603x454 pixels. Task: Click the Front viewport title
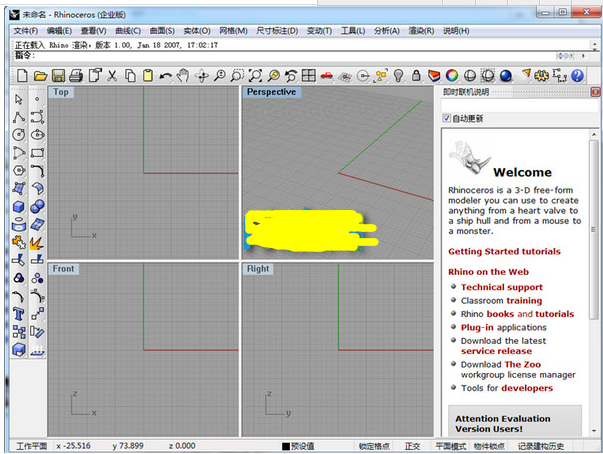pyautogui.click(x=63, y=269)
